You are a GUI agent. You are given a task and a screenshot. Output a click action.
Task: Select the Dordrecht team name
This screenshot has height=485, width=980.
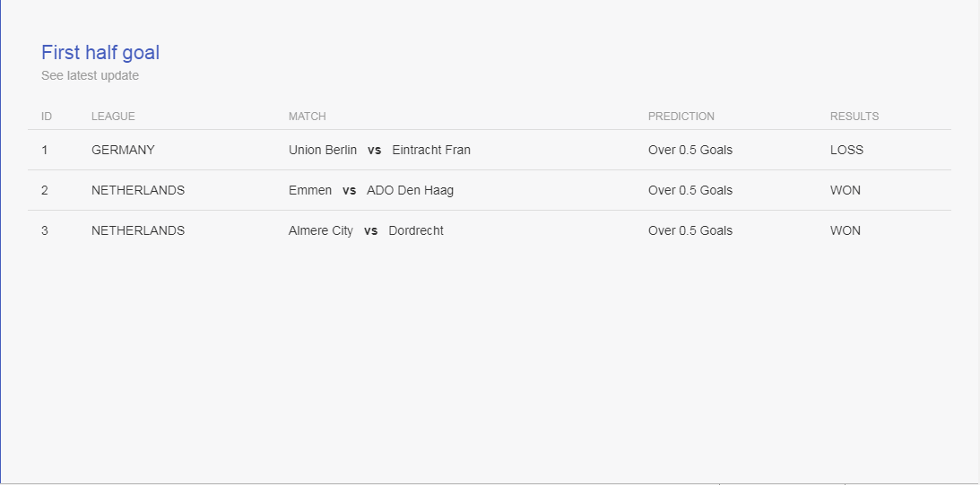point(416,230)
